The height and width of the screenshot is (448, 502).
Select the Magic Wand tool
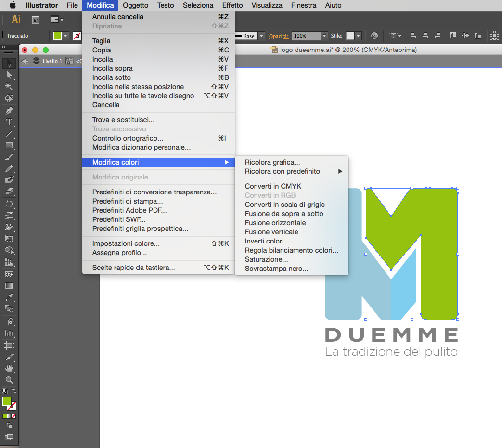tap(9, 87)
